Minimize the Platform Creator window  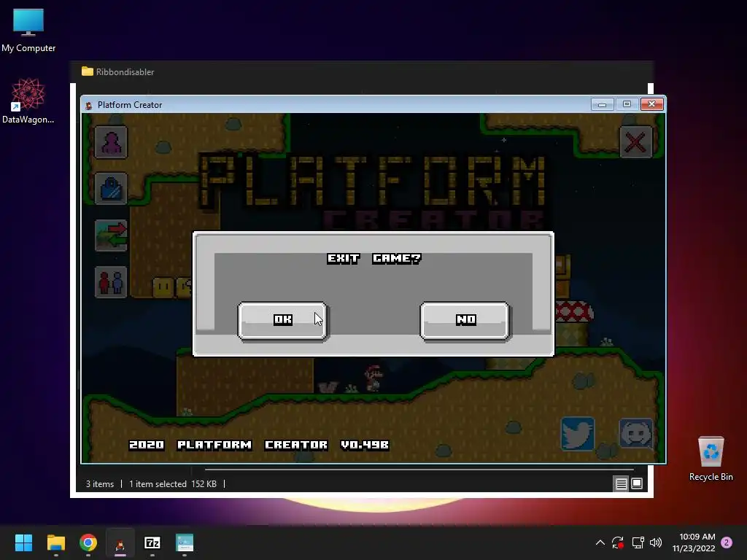coord(602,104)
